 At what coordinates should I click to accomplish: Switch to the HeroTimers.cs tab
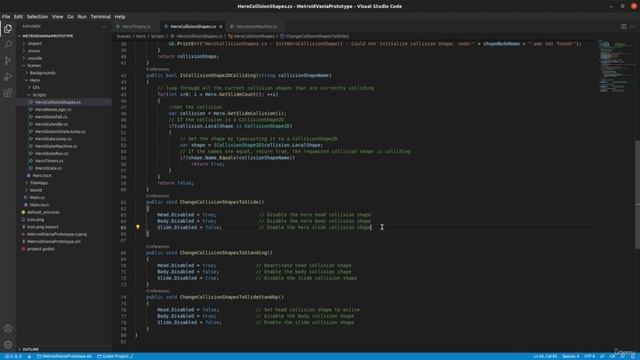click(x=136, y=27)
